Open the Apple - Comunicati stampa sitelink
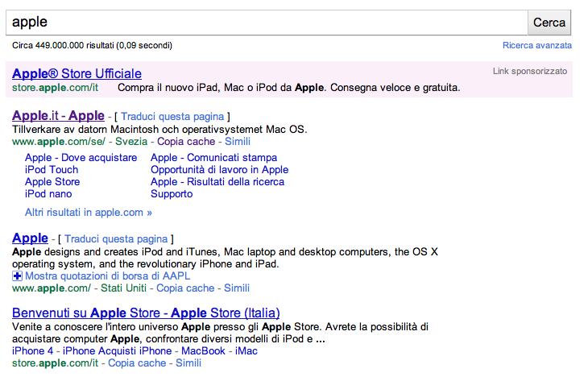 [213, 158]
